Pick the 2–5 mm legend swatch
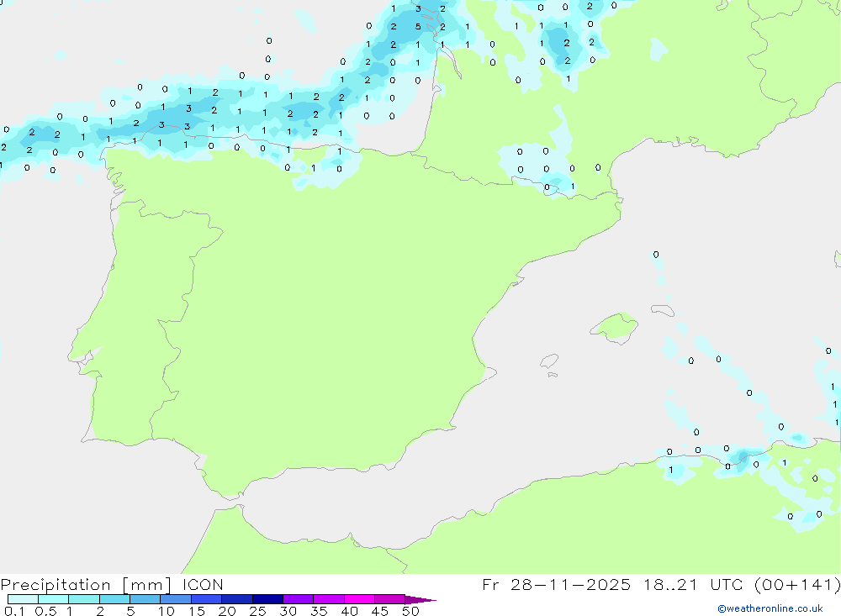This screenshot has height=616, width=841. pos(114,599)
